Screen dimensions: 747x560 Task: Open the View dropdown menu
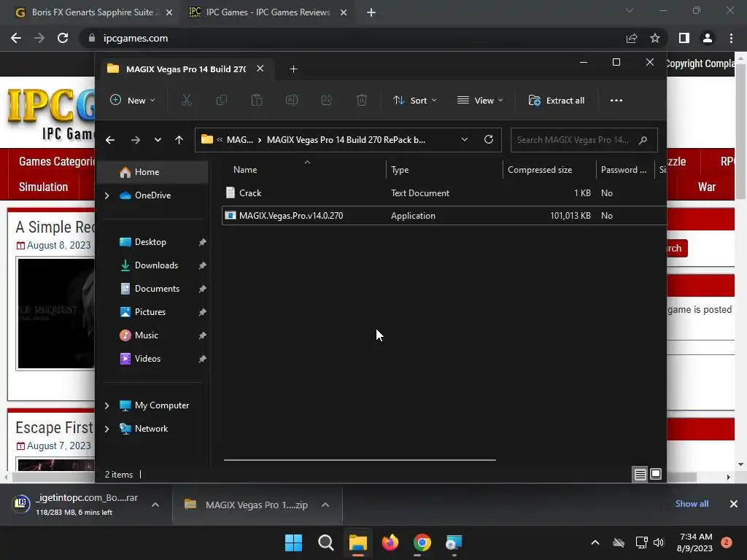tap(480, 101)
